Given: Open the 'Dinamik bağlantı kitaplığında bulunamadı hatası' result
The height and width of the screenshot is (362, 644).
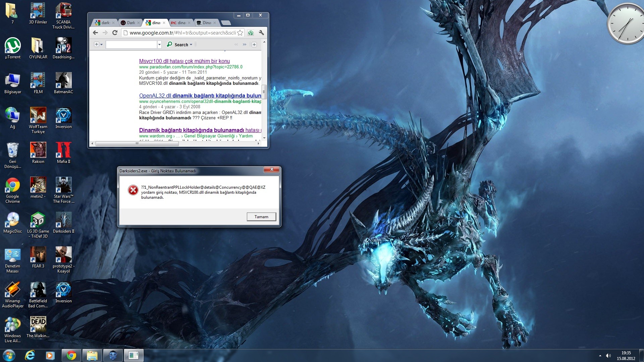Looking at the screenshot, I should pyautogui.click(x=200, y=130).
